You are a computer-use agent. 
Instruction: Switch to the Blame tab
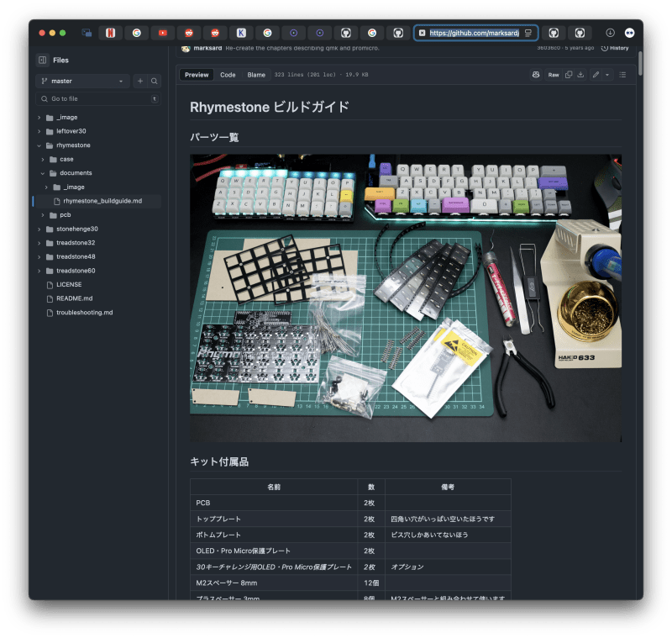(256, 75)
